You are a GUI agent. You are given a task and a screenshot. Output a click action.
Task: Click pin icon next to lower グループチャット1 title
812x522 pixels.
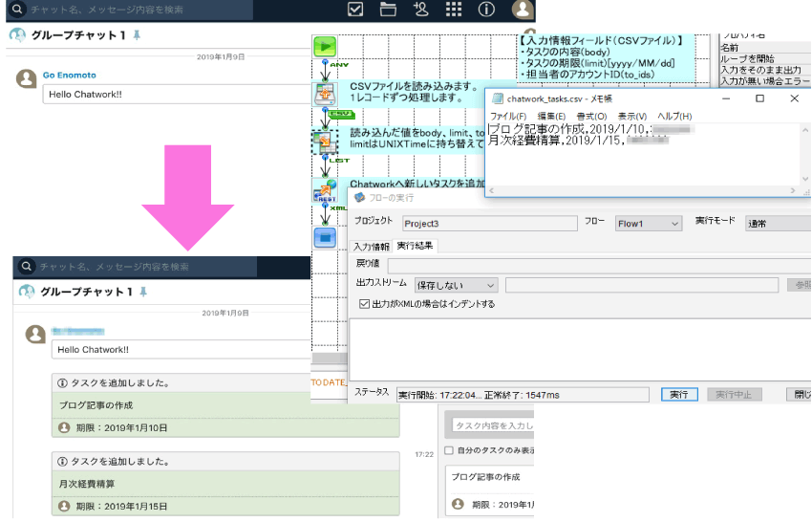click(x=143, y=292)
